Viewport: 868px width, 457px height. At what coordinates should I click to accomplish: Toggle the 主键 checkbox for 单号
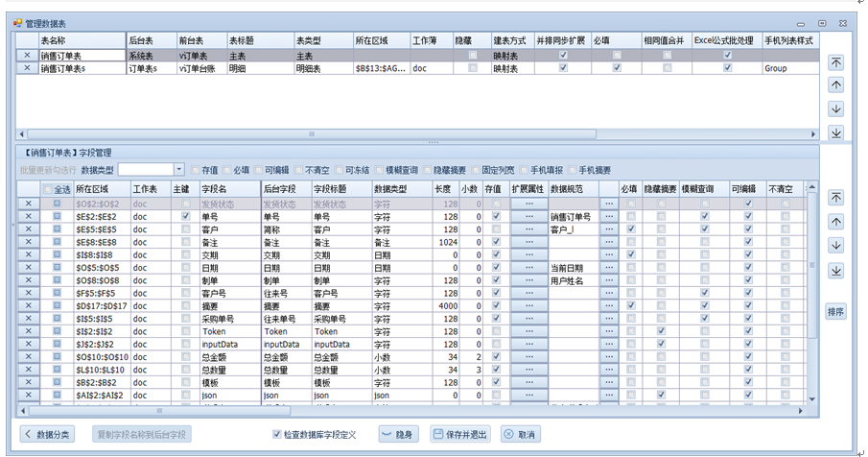click(x=185, y=217)
